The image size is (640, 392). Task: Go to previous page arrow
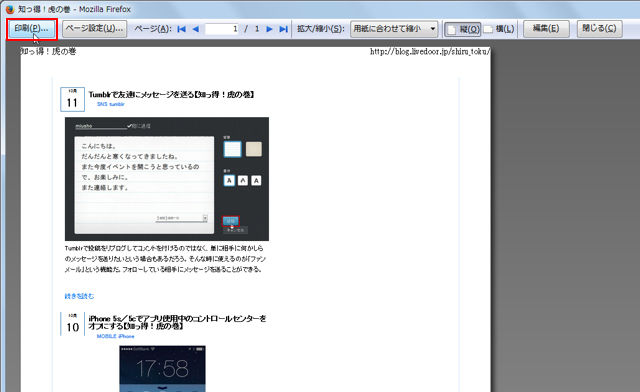click(x=196, y=29)
